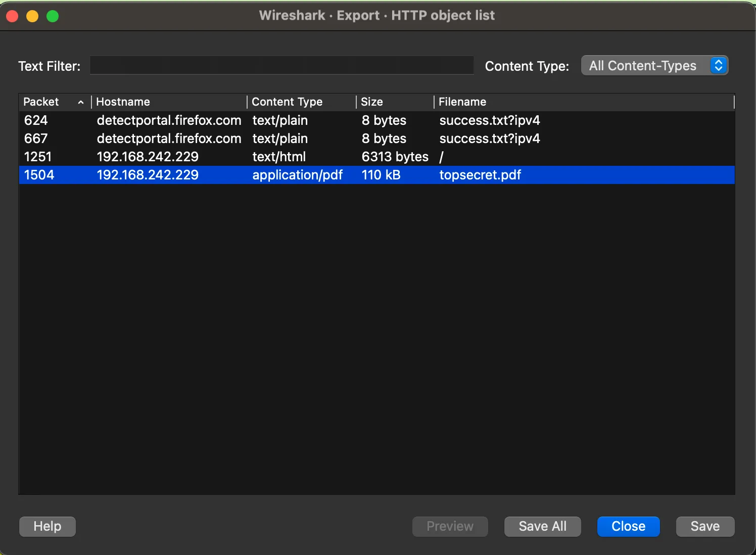756x555 pixels.
Task: Click the 110 kB size cell
Action: [x=381, y=175]
